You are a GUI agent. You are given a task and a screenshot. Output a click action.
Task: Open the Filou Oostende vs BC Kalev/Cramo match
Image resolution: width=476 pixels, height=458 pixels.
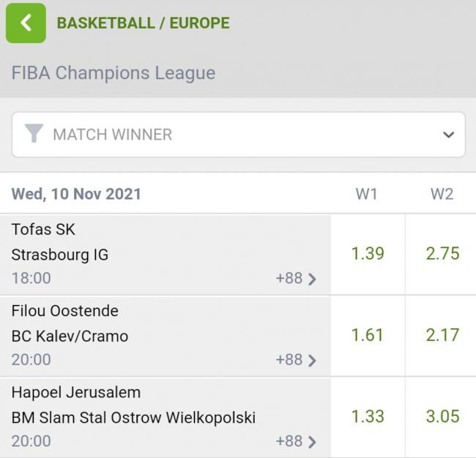click(146, 324)
